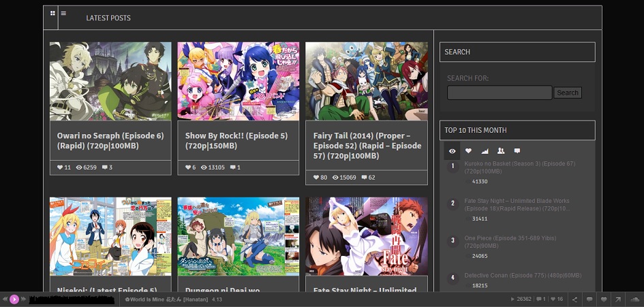Click the player likes count 16

coord(557,300)
